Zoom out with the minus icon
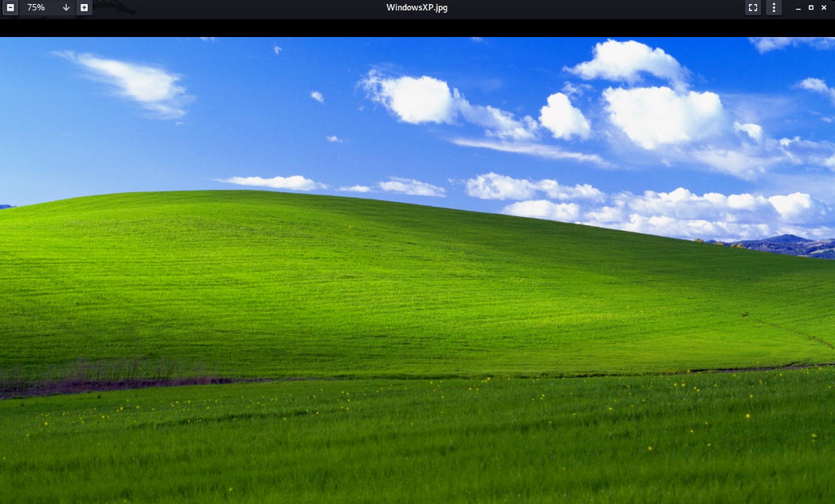This screenshot has width=835, height=504. point(10,8)
